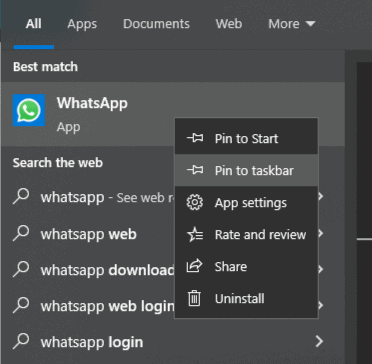Open the WhatsApp best match result
The image size is (372, 364).
click(173, 114)
